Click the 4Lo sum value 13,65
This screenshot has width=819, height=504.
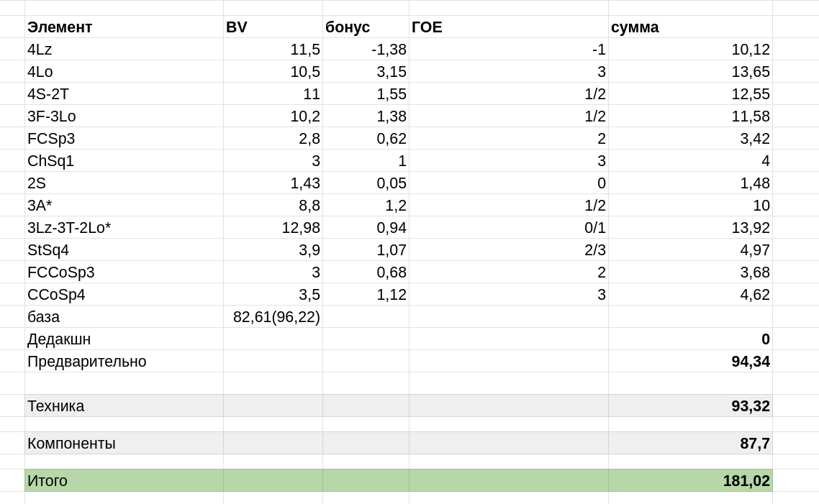690,71
